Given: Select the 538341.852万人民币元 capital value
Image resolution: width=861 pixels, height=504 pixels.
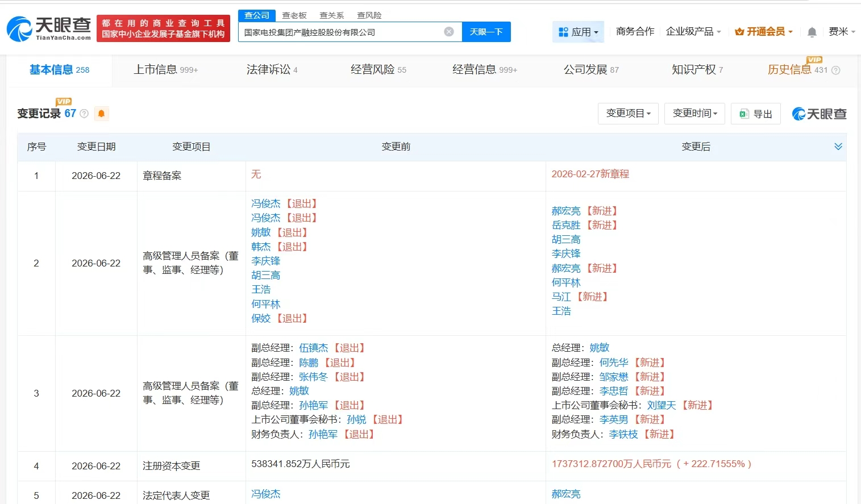Looking at the screenshot, I should pyautogui.click(x=301, y=464).
